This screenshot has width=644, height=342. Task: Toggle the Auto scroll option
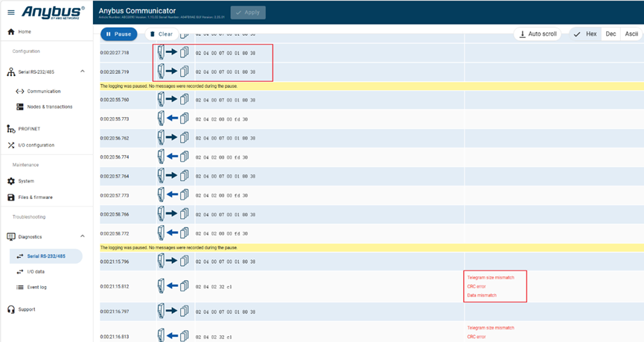point(538,34)
